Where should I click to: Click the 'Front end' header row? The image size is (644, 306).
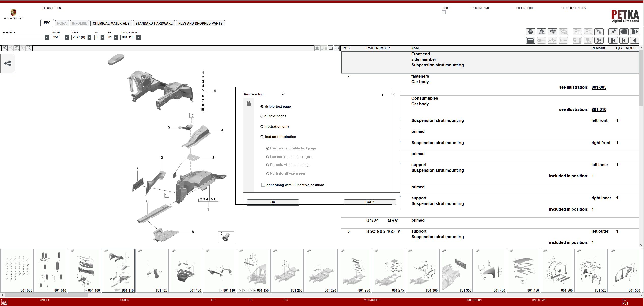[490, 62]
